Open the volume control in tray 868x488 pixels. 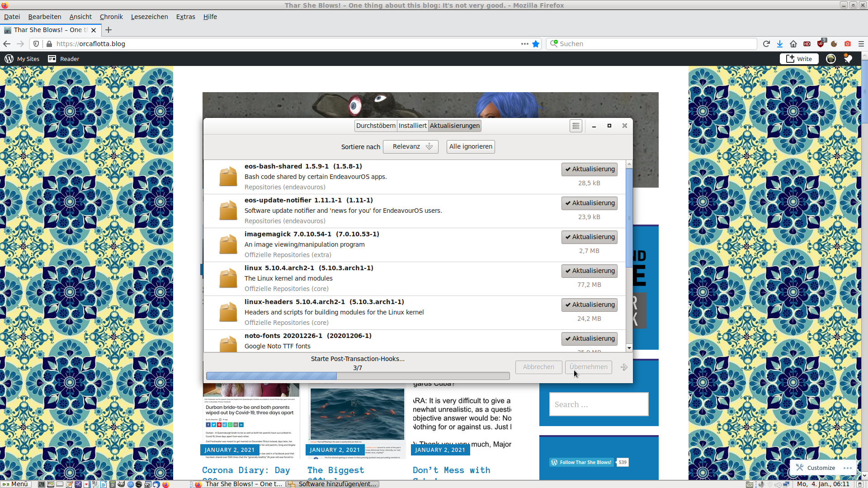coord(761,484)
